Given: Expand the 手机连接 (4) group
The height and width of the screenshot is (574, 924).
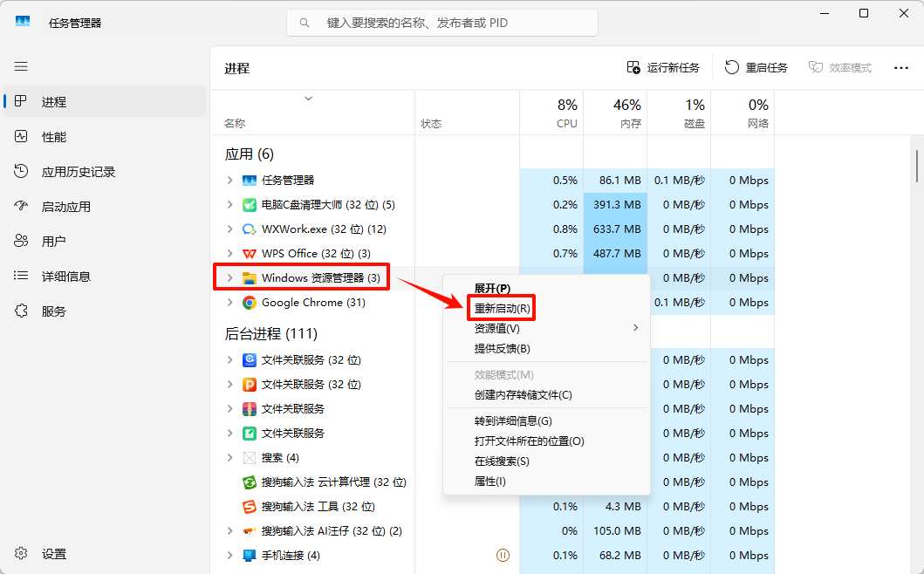Looking at the screenshot, I should pos(229,555).
